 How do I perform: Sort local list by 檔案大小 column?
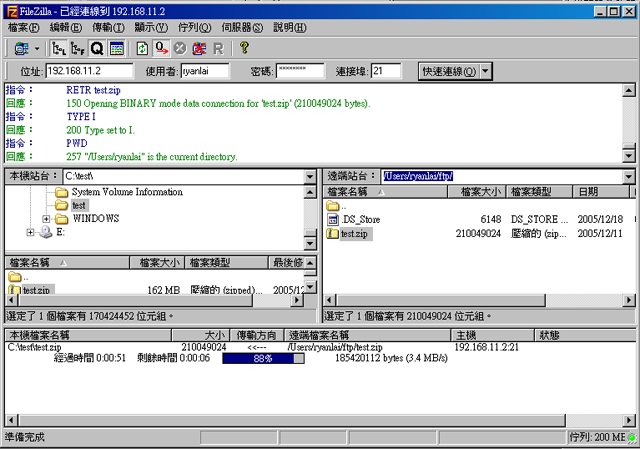pyautogui.click(x=157, y=262)
